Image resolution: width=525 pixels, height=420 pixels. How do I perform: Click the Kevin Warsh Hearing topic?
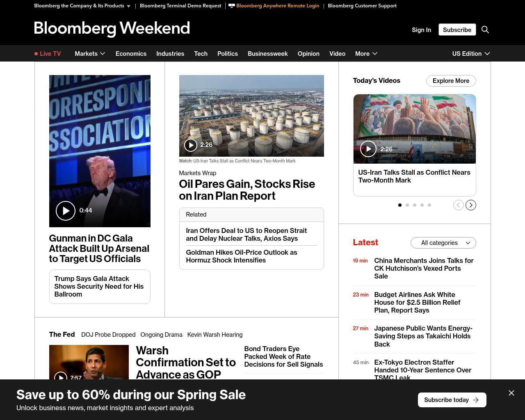215,335
